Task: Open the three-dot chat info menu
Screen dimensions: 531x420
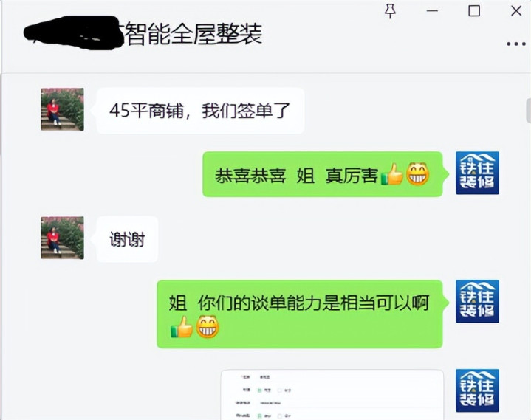Action: tap(516, 44)
